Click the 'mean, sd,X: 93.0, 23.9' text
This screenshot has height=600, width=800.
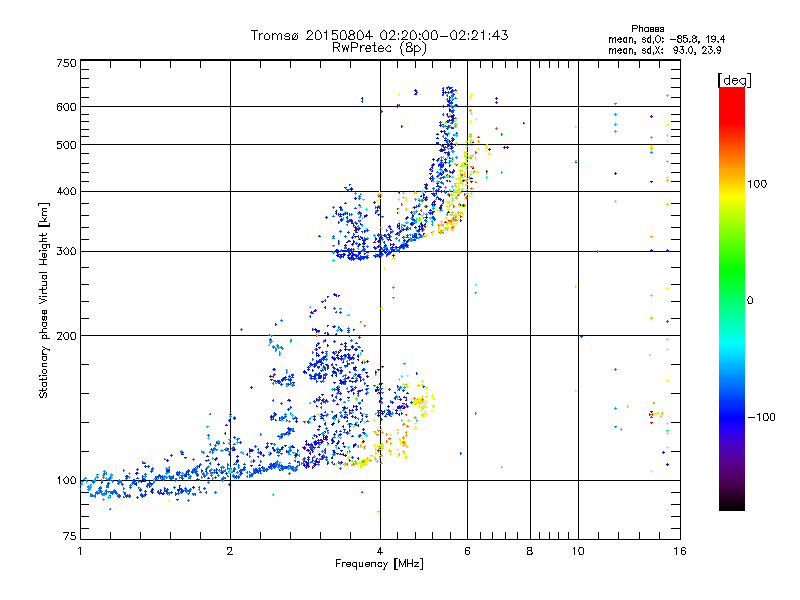664,51
